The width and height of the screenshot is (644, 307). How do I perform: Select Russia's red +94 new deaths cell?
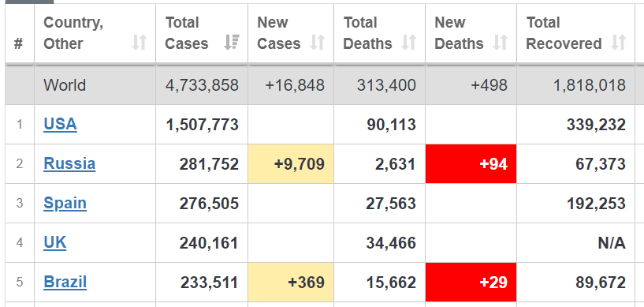[x=471, y=163]
